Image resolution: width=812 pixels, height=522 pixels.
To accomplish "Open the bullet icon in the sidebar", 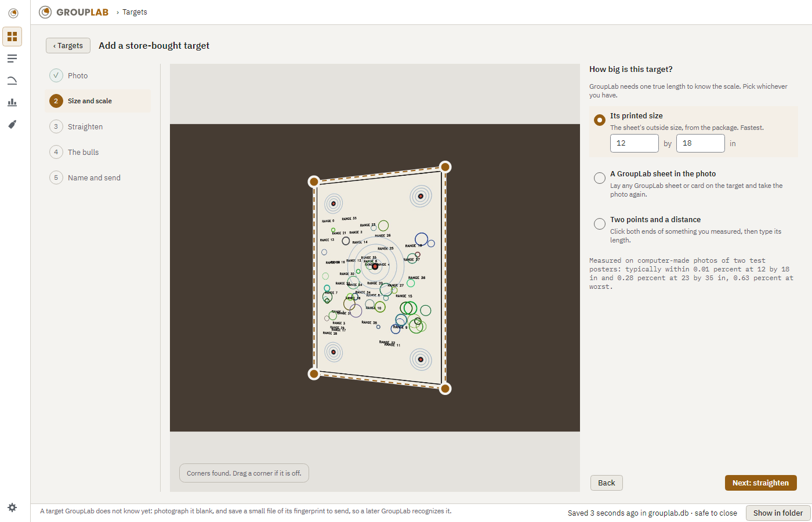I will click(12, 125).
